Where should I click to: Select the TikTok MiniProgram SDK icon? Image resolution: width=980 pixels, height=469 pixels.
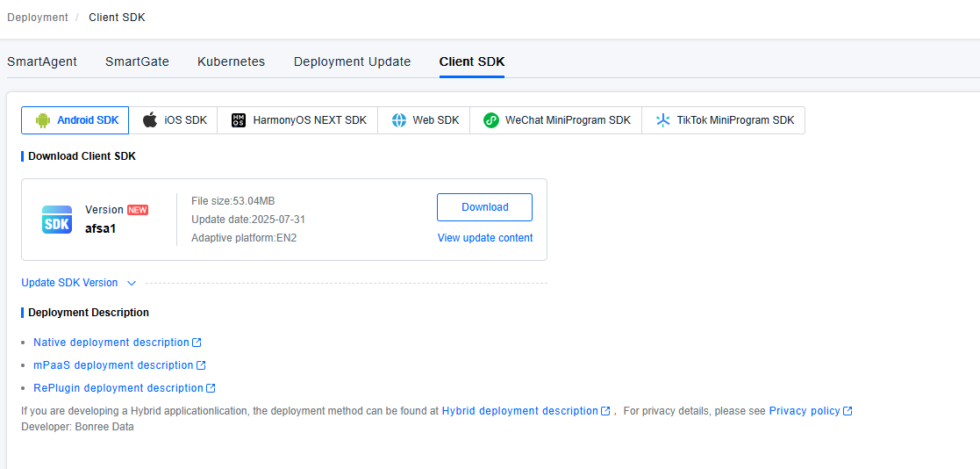pos(663,120)
